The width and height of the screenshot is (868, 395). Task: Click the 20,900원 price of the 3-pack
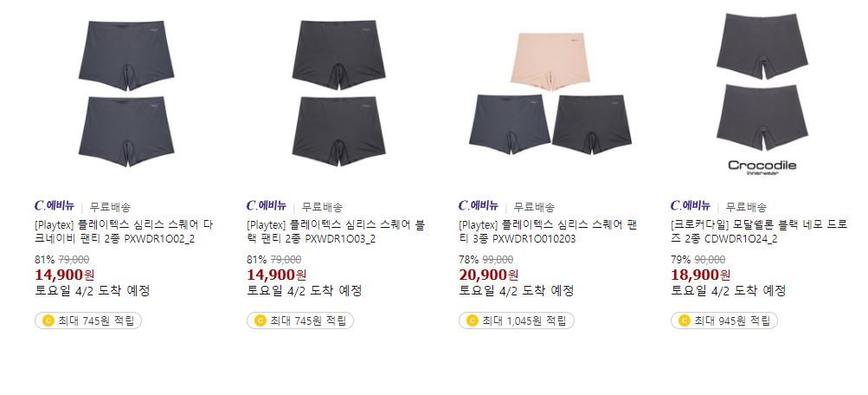point(488,275)
